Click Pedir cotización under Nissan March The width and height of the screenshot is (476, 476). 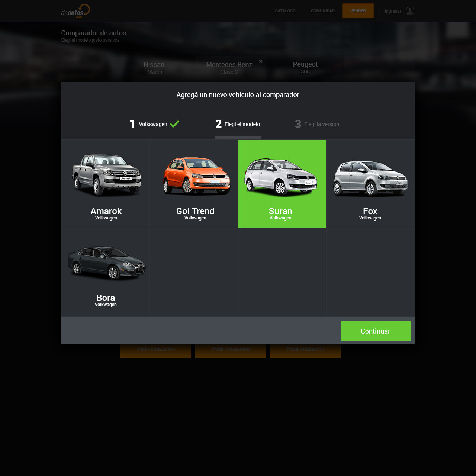(x=156, y=351)
